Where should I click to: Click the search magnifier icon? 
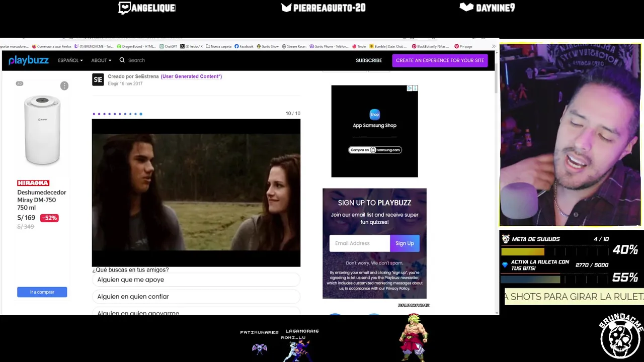click(122, 60)
